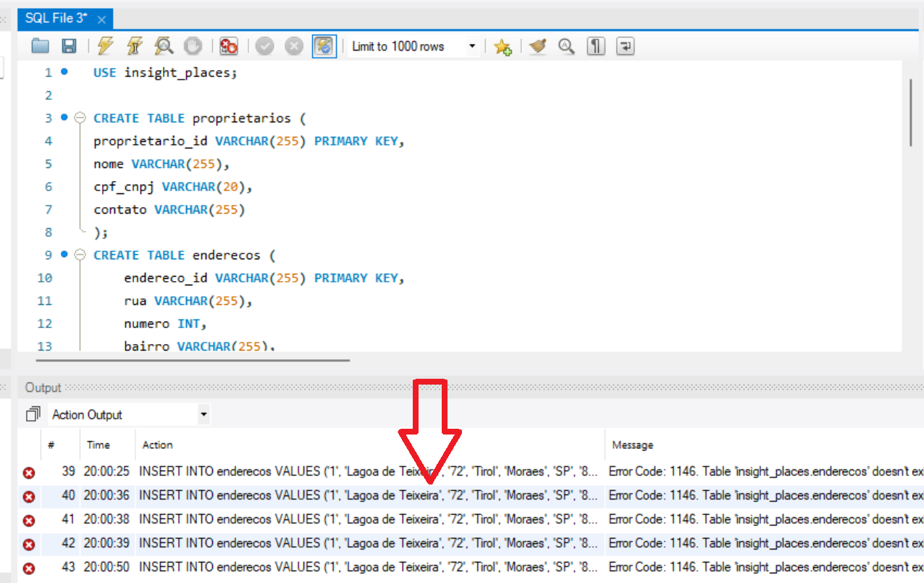This screenshot has height=583, width=924.
Task: Click the Message column header
Action: click(633, 445)
